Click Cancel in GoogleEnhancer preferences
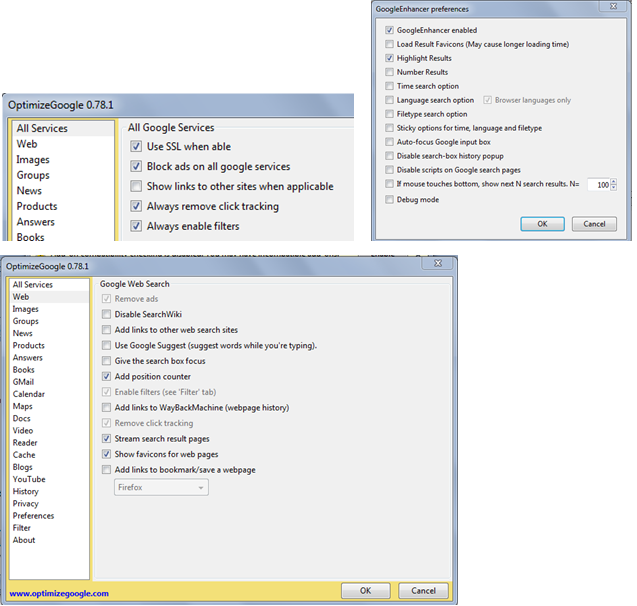 pos(594,224)
